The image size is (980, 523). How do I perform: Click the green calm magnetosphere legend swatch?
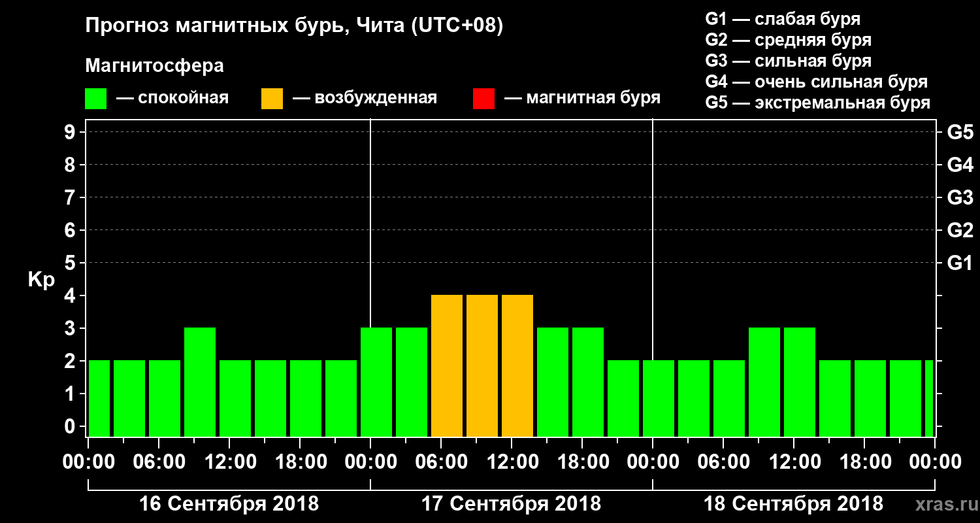pos(95,99)
